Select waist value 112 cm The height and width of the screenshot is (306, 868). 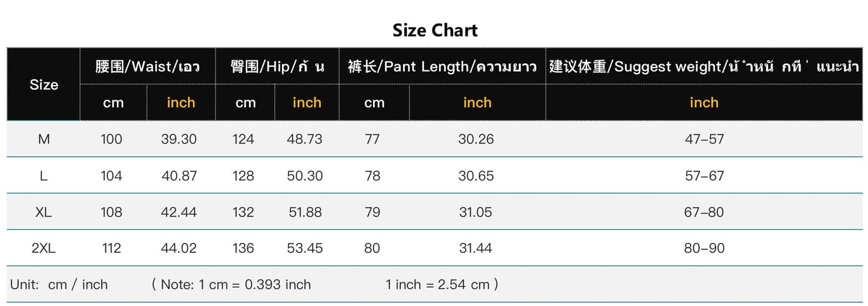click(112, 248)
